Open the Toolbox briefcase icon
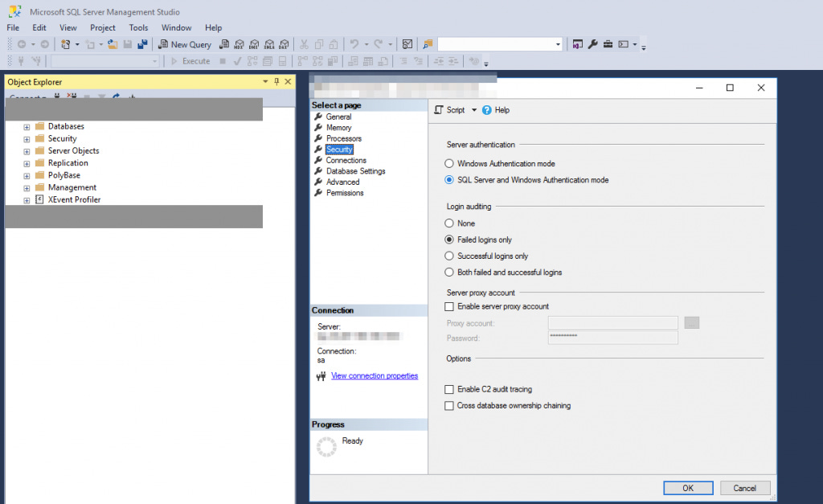This screenshot has height=504, width=823. click(608, 45)
